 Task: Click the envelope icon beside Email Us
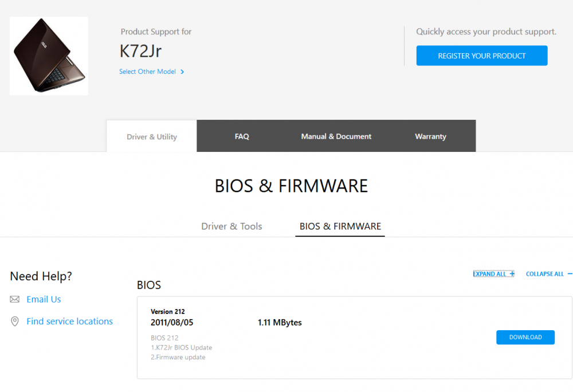tap(15, 299)
